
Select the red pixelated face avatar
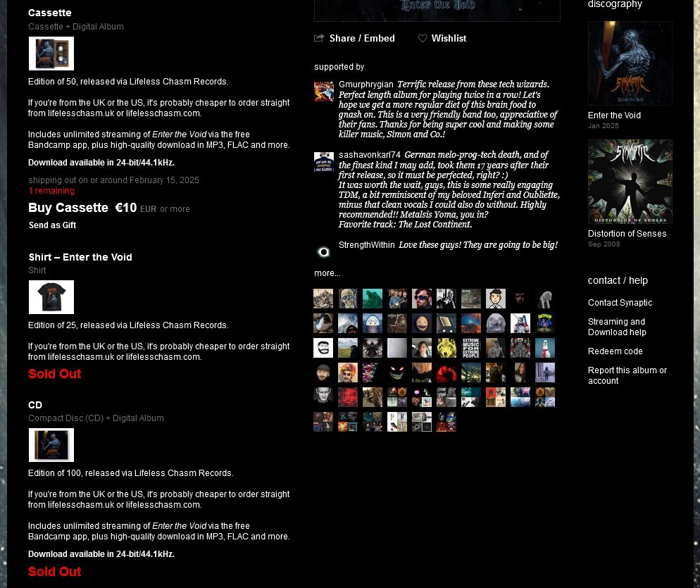pos(348,397)
